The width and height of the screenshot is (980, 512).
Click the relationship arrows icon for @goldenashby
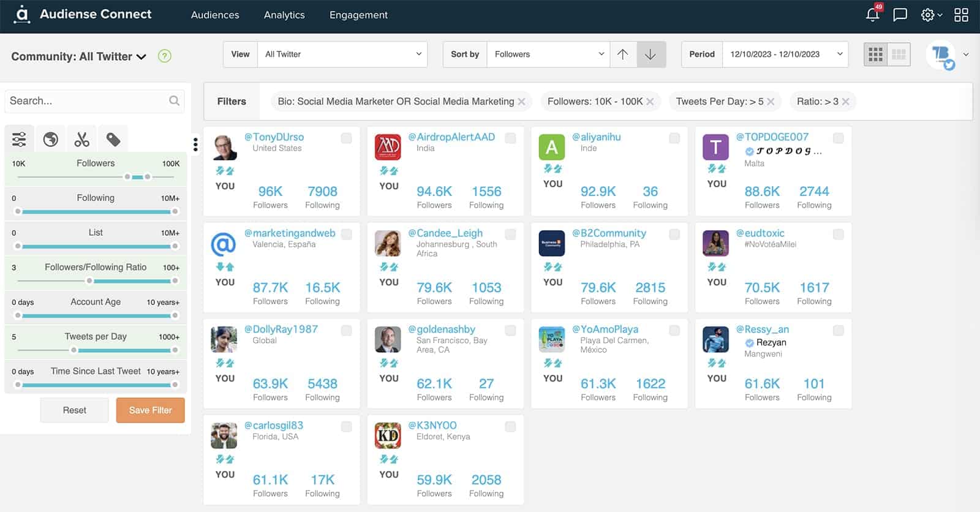pos(389,363)
